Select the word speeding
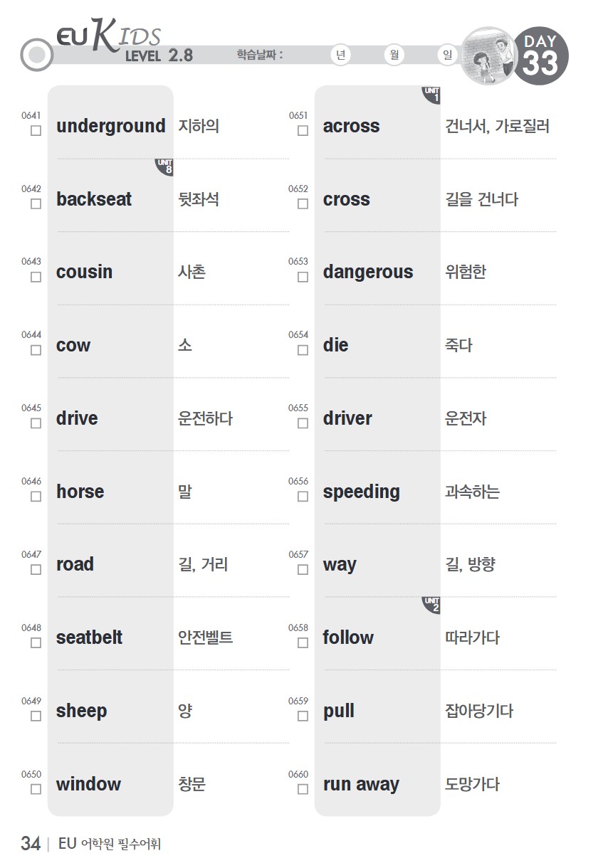 [361, 492]
